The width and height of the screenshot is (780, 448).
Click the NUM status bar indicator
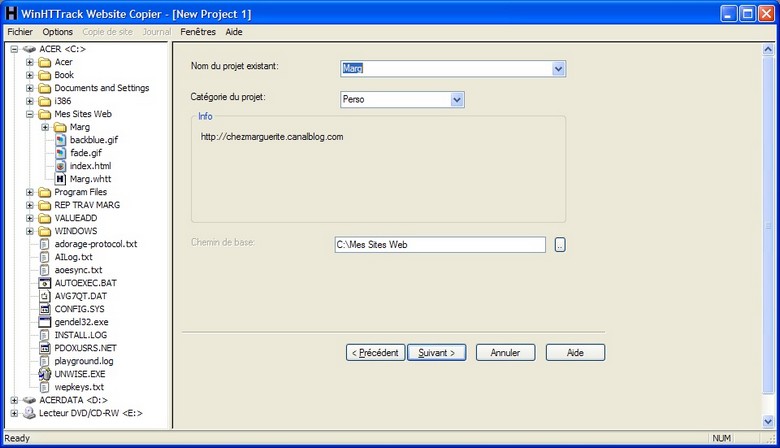[x=721, y=438]
